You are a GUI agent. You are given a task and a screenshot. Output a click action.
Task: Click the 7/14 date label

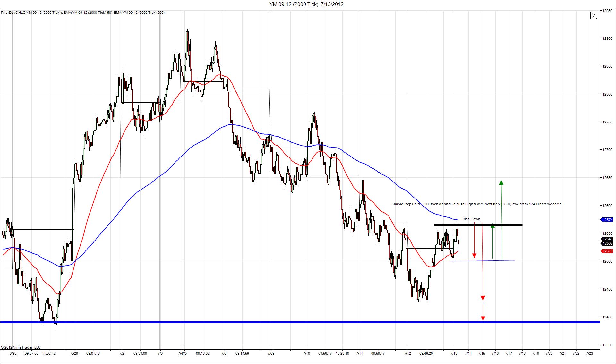pos(468,353)
